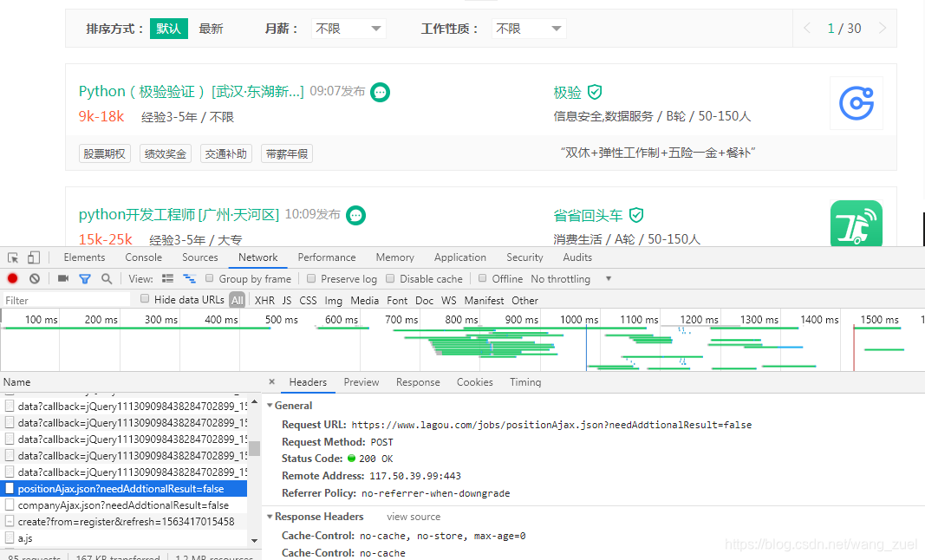Click the capture screenshots camera icon
This screenshot has height=560, width=925.
click(x=63, y=278)
